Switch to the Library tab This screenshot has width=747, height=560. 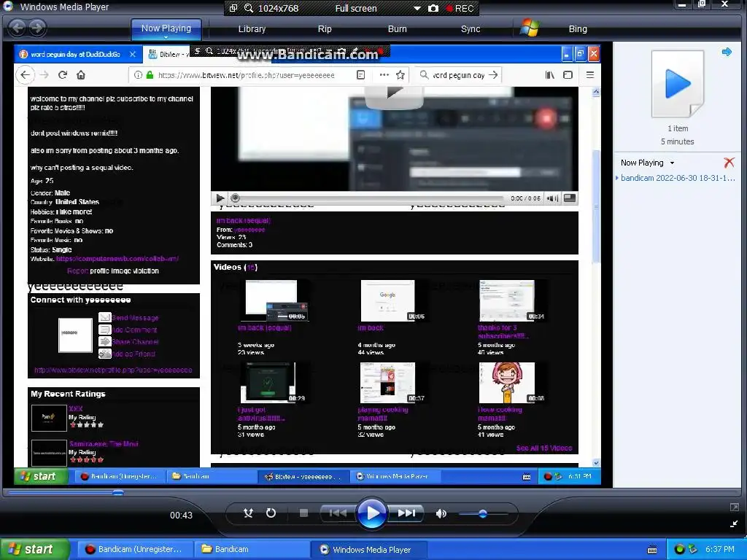point(252,28)
